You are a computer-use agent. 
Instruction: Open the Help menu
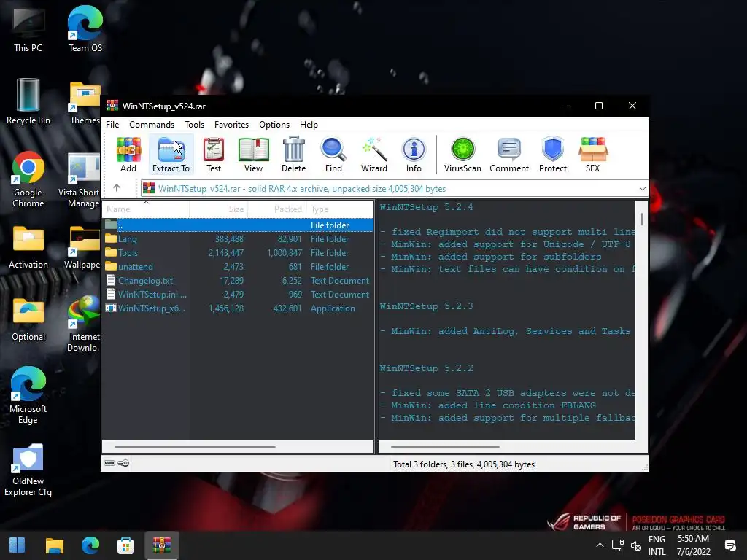coord(309,124)
